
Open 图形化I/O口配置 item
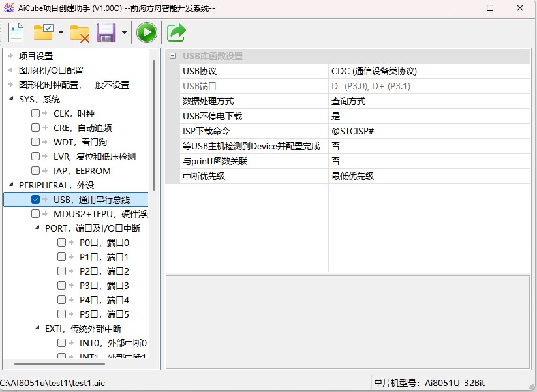pos(52,70)
